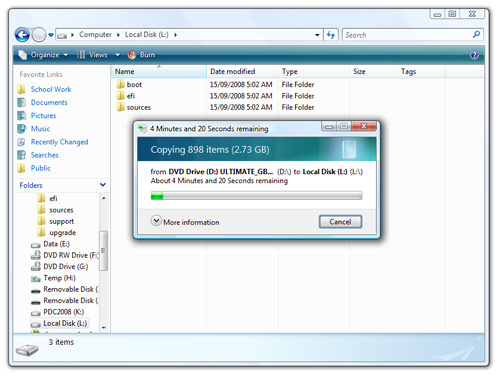Click Burn in the toolbar
Screen dimensions: 500x377
click(x=142, y=55)
